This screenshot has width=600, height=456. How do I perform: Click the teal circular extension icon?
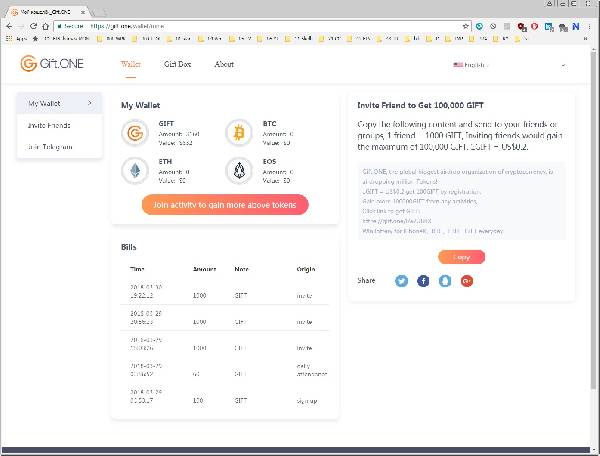pyautogui.click(x=479, y=26)
